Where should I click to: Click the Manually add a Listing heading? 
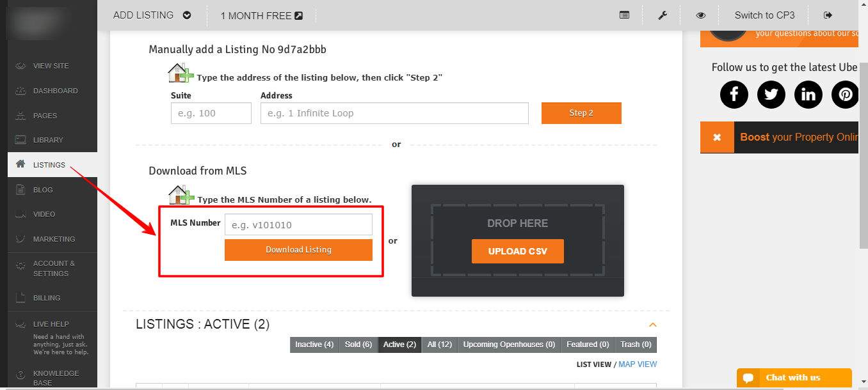pyautogui.click(x=237, y=49)
